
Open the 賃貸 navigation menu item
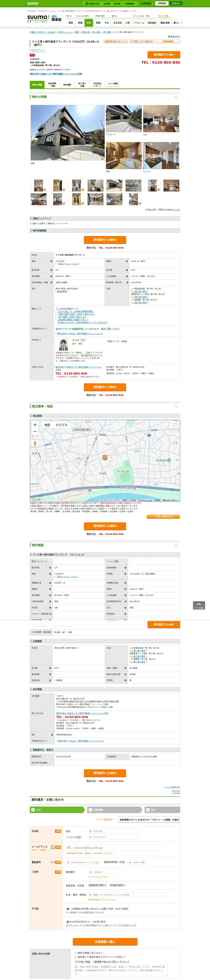point(70,23)
